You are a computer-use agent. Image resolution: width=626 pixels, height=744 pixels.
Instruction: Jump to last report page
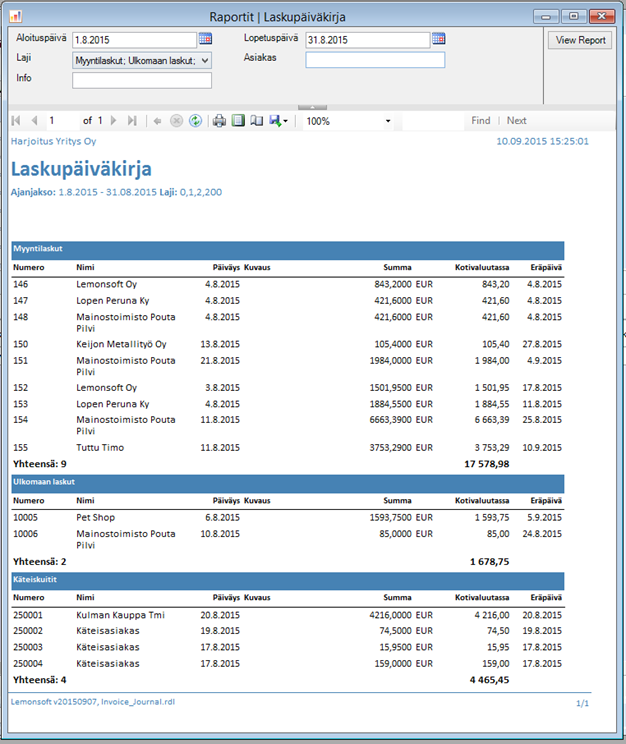click(x=132, y=121)
